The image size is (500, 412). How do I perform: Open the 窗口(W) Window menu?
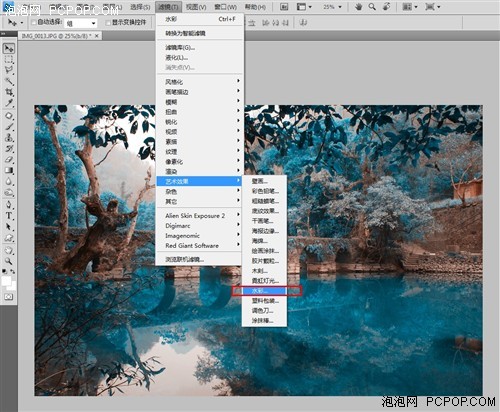pyautogui.click(x=225, y=7)
